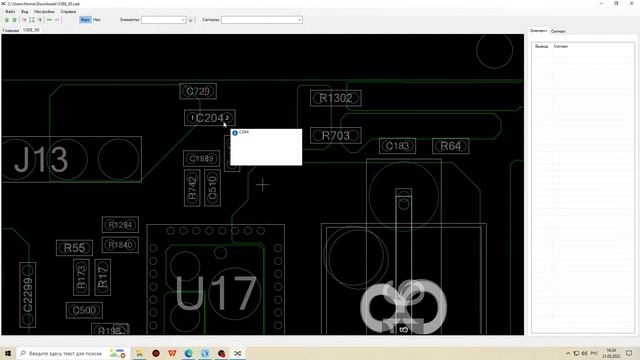The image size is (640, 360).
Task: Open the Настройки menu
Action: (44, 11)
